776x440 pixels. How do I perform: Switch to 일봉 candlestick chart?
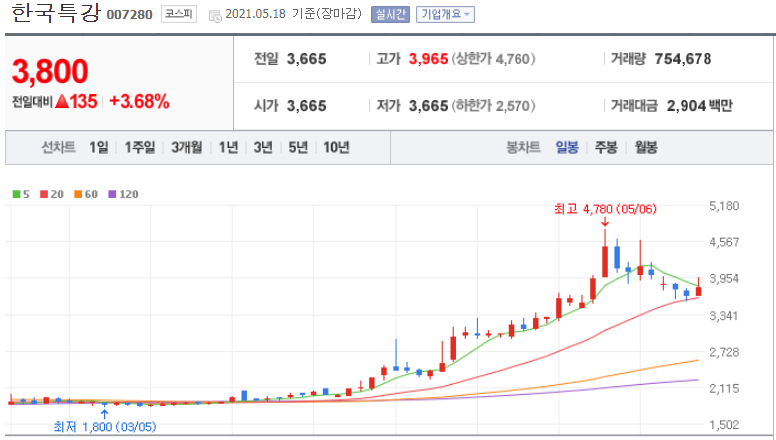567,147
